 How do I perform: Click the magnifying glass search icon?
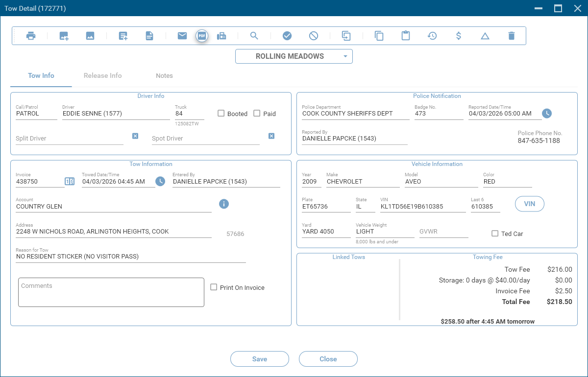tap(254, 36)
